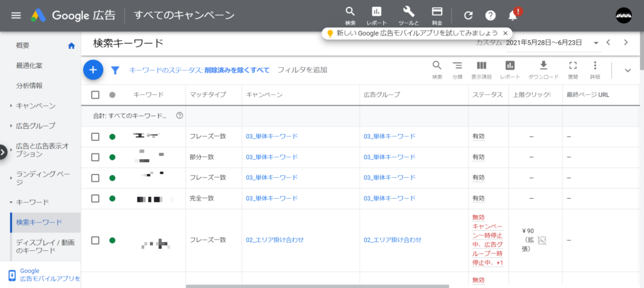
Task: Open 最適化案 in the sidebar
Action: (x=29, y=66)
